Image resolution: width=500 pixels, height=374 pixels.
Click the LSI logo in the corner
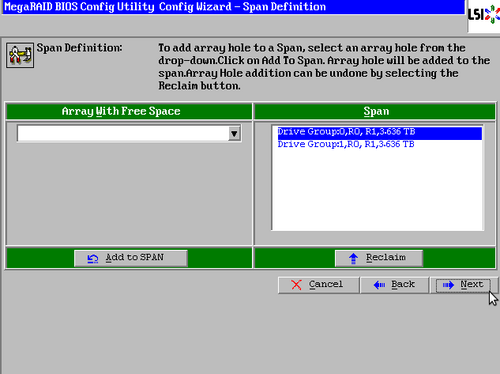[x=484, y=15]
